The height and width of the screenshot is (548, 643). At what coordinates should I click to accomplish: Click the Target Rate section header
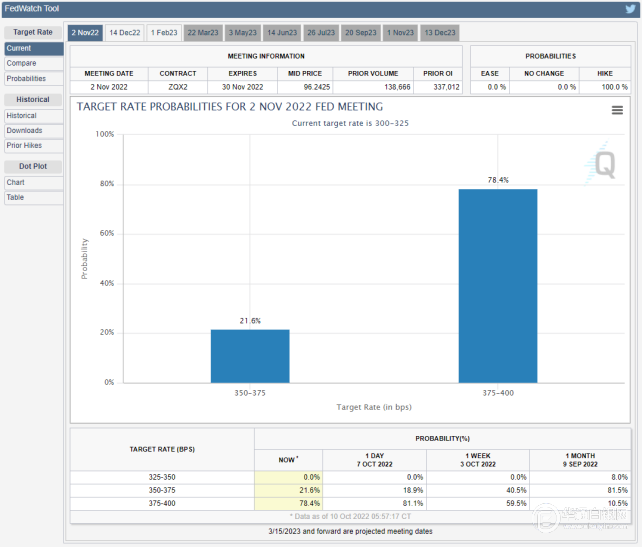click(33, 32)
